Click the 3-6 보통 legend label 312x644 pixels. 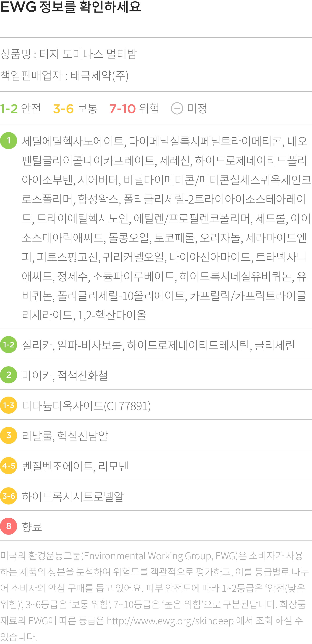click(x=75, y=109)
